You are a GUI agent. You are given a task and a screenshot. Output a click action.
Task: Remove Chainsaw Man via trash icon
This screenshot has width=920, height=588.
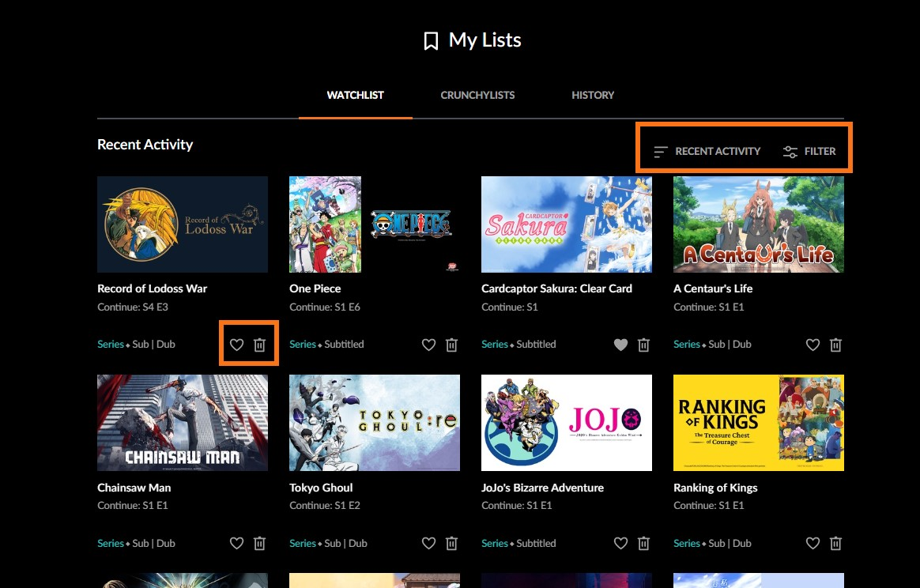[259, 544]
